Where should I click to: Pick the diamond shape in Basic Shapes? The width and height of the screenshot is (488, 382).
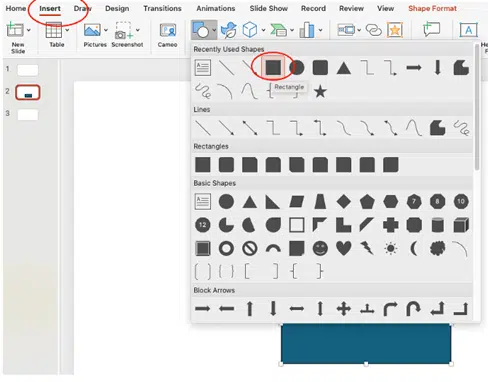344,201
